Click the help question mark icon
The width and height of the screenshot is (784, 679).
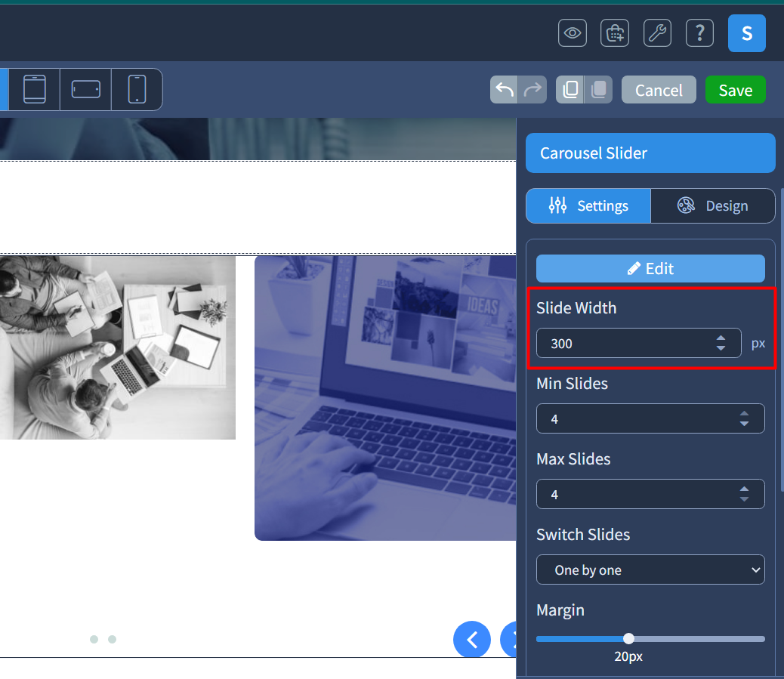(699, 32)
